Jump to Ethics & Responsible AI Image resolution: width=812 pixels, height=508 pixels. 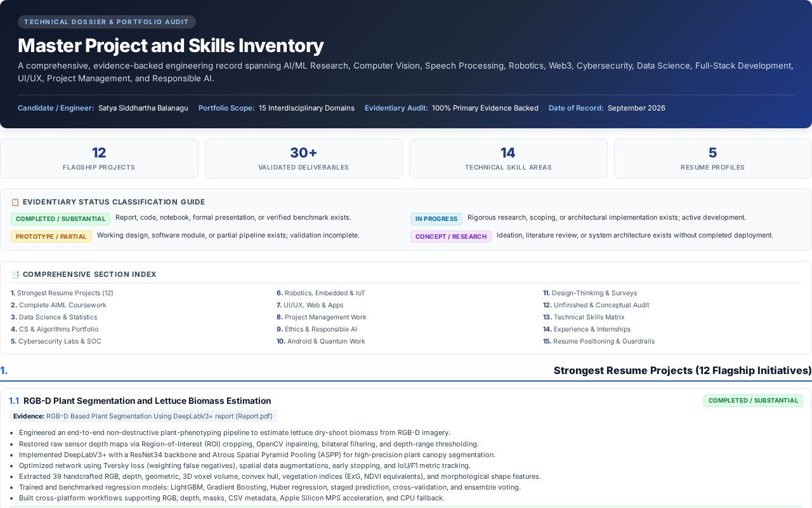[317, 329]
